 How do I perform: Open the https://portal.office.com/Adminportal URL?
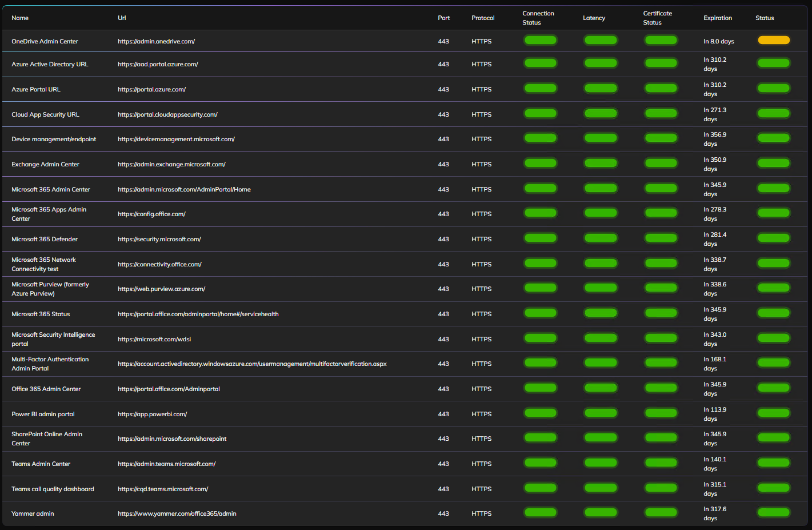[x=169, y=389]
